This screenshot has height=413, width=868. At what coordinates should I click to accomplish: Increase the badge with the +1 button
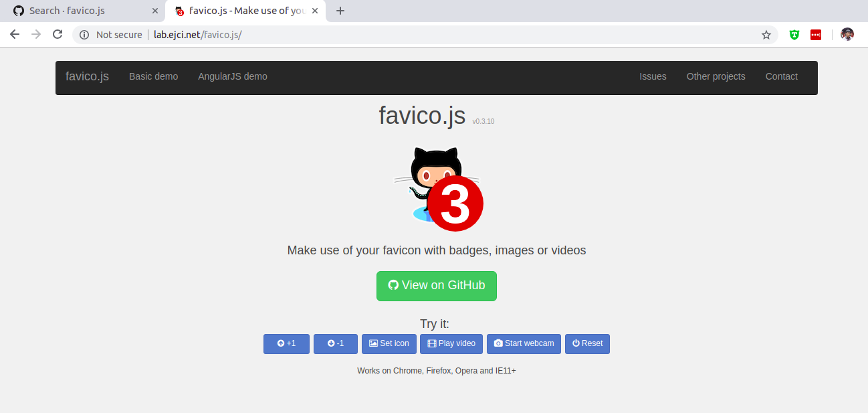pos(286,343)
